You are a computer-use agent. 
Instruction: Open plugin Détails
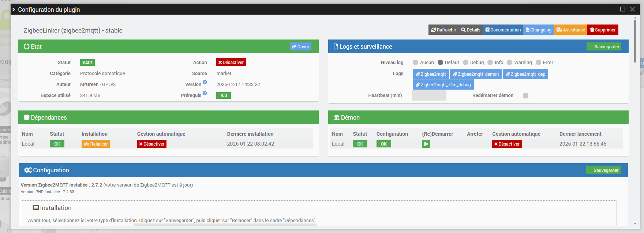tap(471, 30)
